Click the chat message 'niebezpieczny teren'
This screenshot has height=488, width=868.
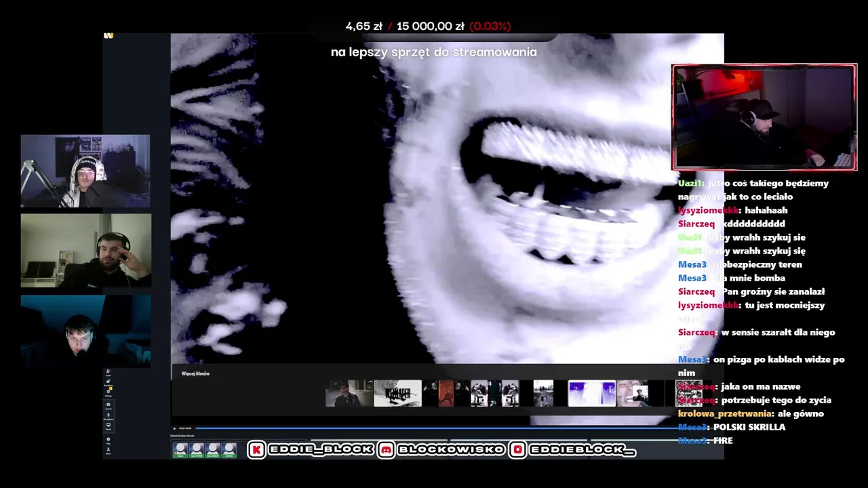757,264
